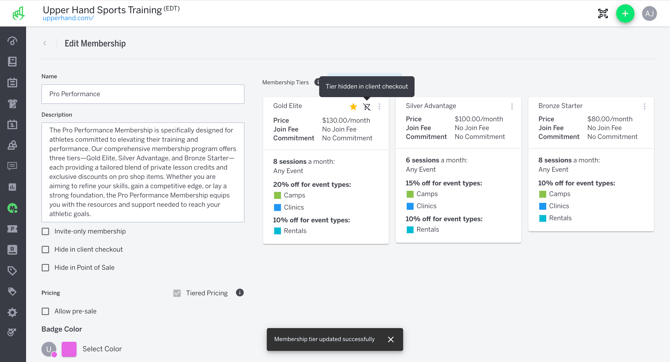Viewport: 670px width, 362px height.
Task: Go back using the left chevron arrow
Action: 44,43
